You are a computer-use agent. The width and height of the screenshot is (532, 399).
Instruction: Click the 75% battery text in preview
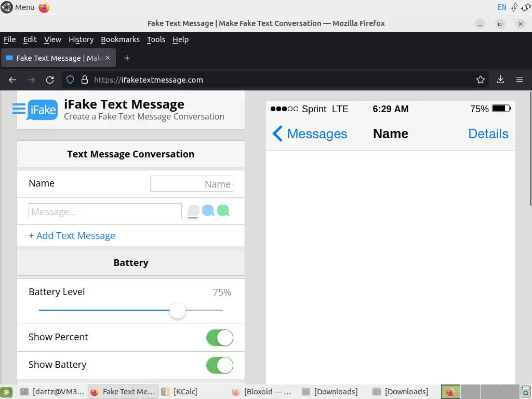(479, 109)
